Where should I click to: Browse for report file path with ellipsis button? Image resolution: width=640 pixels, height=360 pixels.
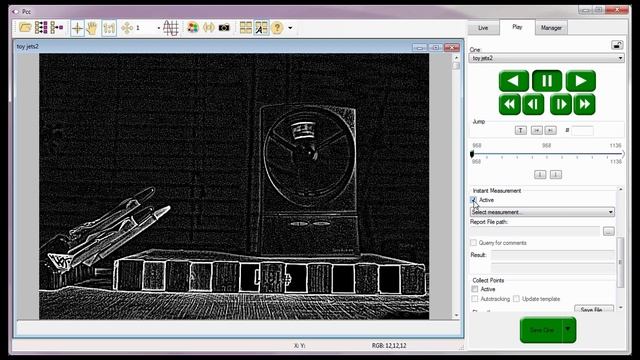point(609,231)
